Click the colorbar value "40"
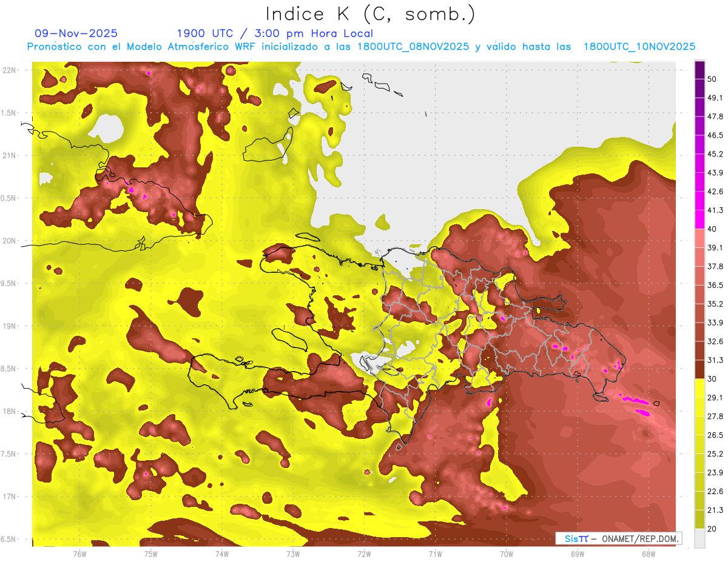The height and width of the screenshot is (562, 728). 712,229
